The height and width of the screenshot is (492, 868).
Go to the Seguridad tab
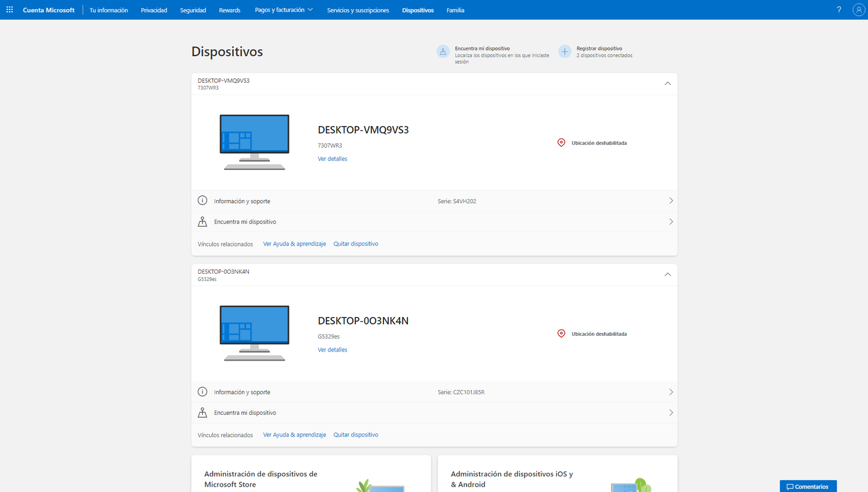click(193, 10)
